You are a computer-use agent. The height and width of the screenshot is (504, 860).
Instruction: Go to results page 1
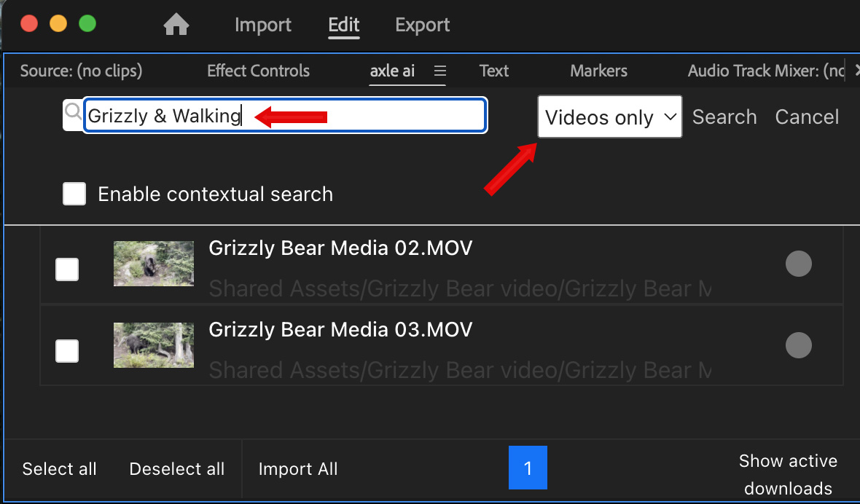(528, 468)
